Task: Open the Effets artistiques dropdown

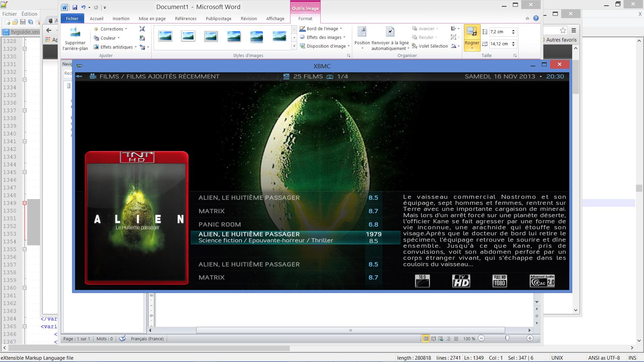Action: pos(115,47)
